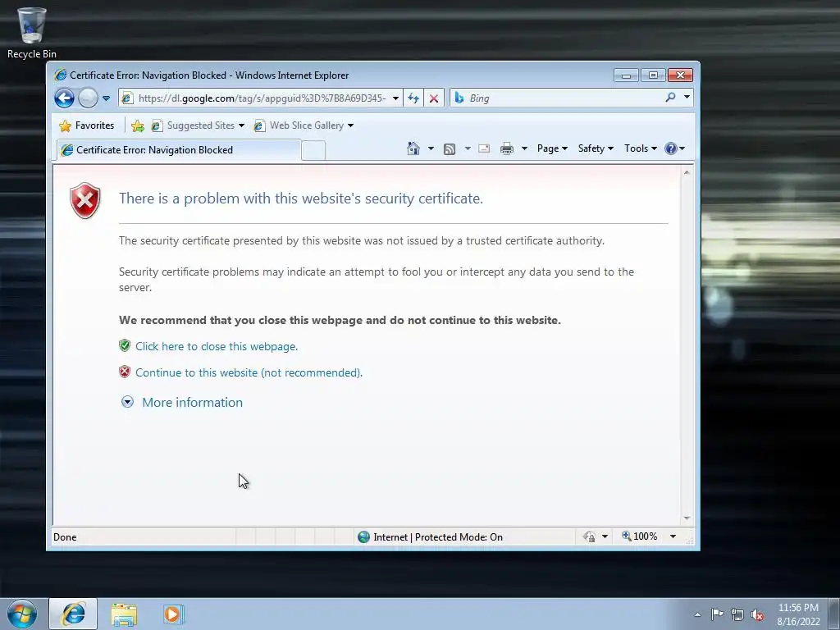
Task: Click the greyed Forward arrow button
Action: pyautogui.click(x=89, y=98)
